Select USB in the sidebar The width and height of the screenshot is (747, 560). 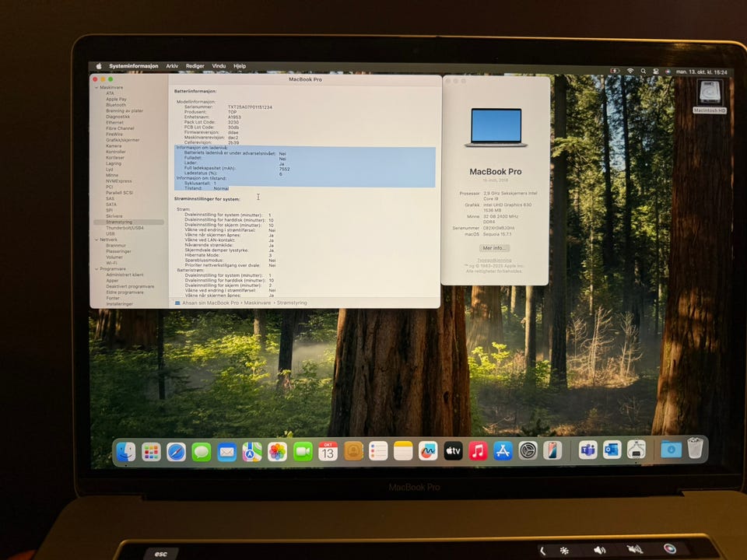[x=110, y=234]
